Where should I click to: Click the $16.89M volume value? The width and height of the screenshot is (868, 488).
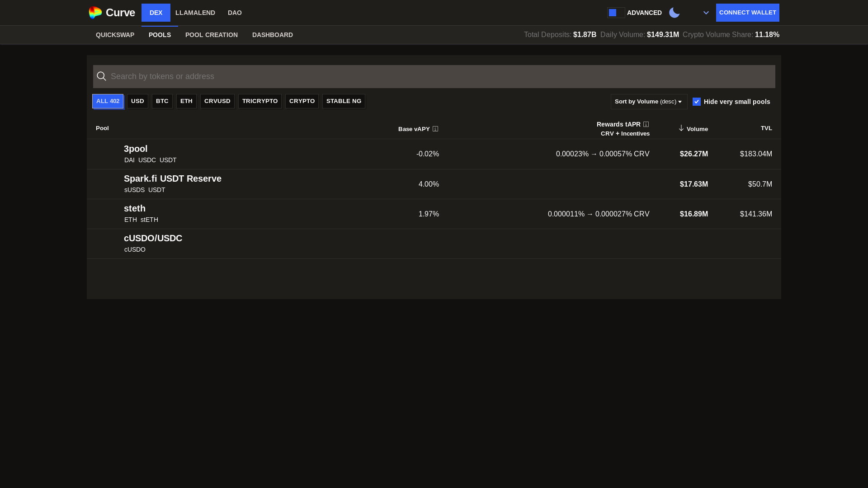pyautogui.click(x=694, y=214)
